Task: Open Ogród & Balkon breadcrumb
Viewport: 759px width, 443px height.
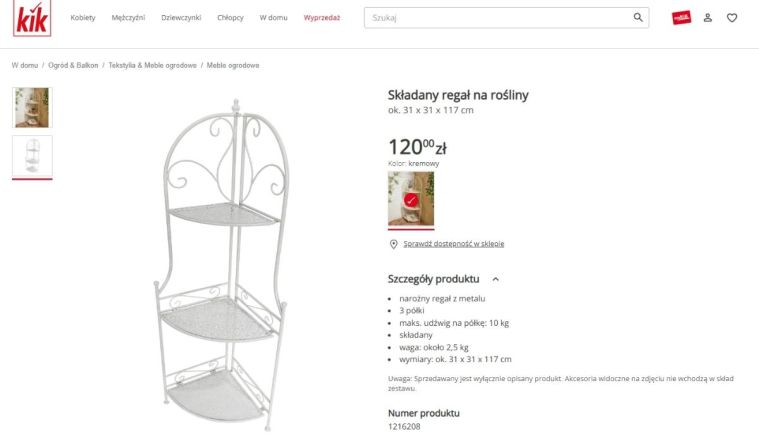Action: [x=73, y=65]
